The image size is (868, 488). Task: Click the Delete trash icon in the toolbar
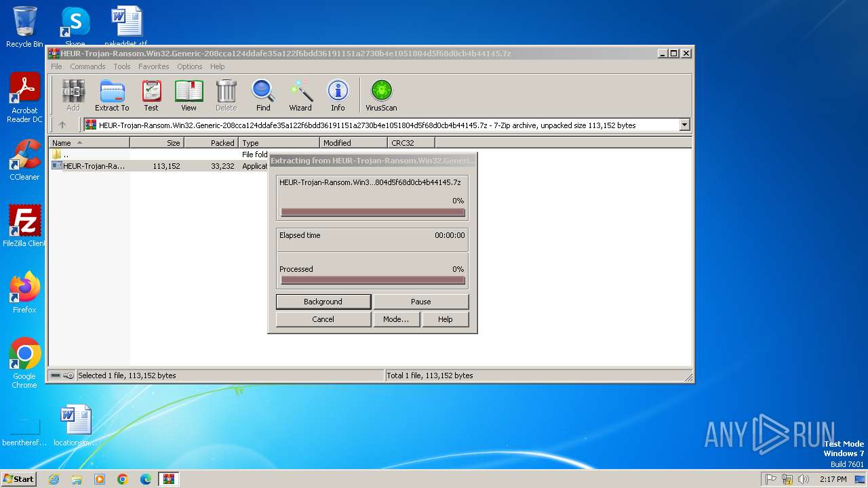coord(226,95)
